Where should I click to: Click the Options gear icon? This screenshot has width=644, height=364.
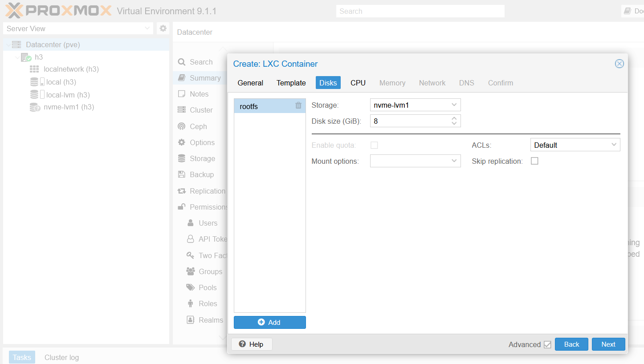[181, 142]
